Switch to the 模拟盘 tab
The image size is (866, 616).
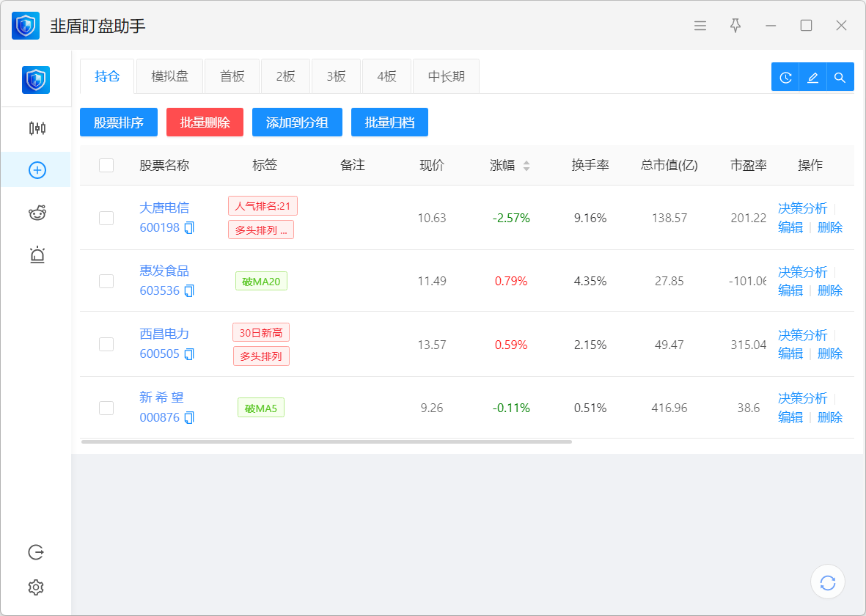tap(170, 76)
